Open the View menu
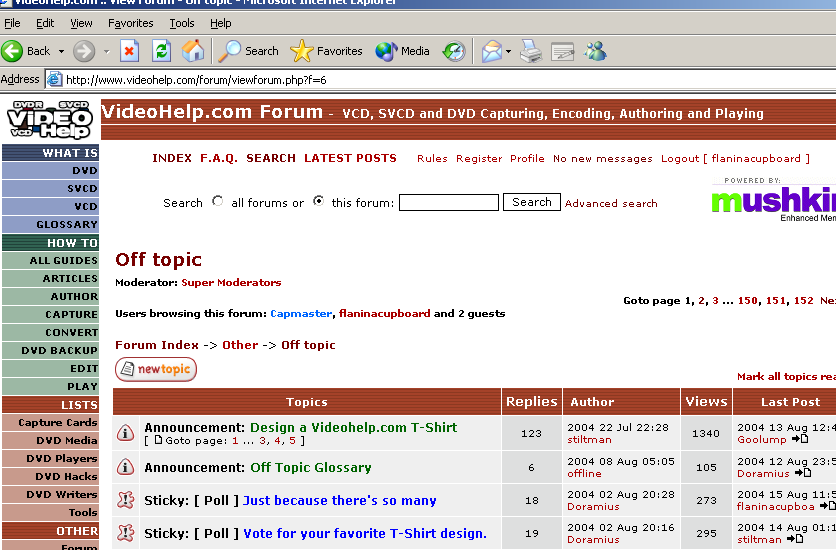836x550 pixels. click(x=81, y=23)
